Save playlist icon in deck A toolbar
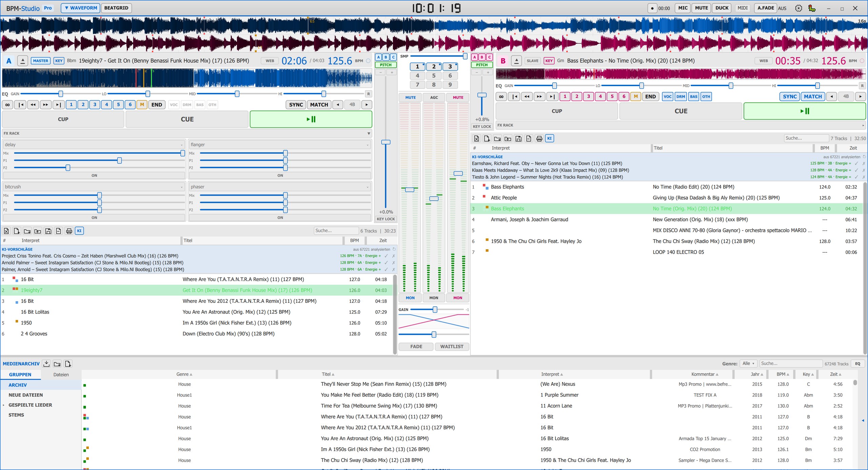The width and height of the screenshot is (868, 470). 48,231
